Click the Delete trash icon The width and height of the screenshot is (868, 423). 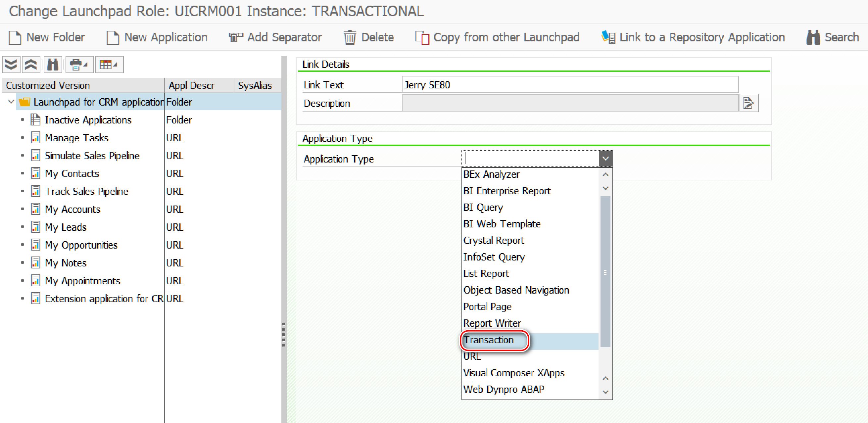click(350, 37)
